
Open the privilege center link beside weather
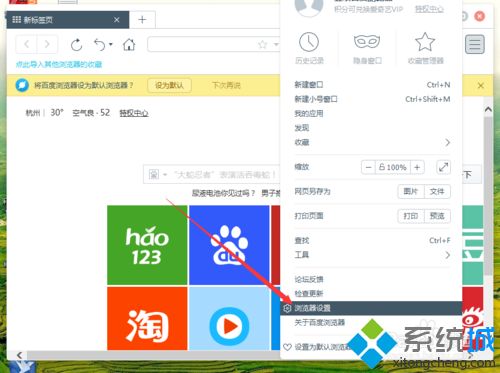click(134, 113)
